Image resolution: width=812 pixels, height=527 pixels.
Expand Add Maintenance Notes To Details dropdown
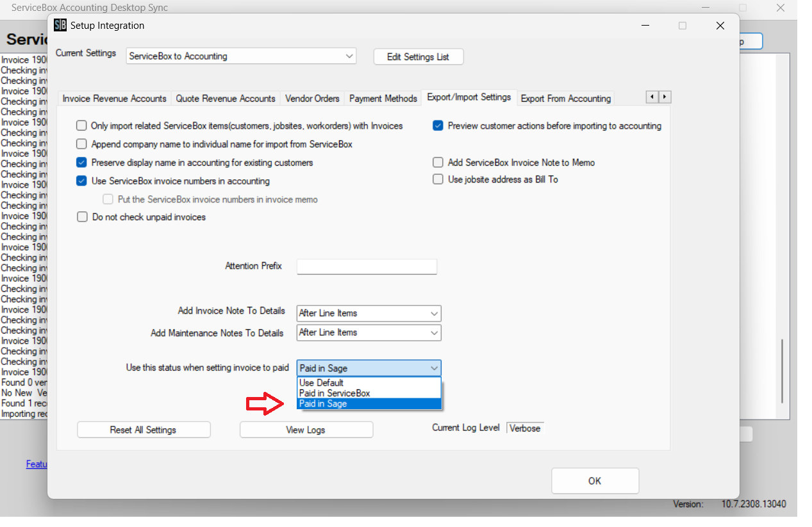tap(369, 333)
